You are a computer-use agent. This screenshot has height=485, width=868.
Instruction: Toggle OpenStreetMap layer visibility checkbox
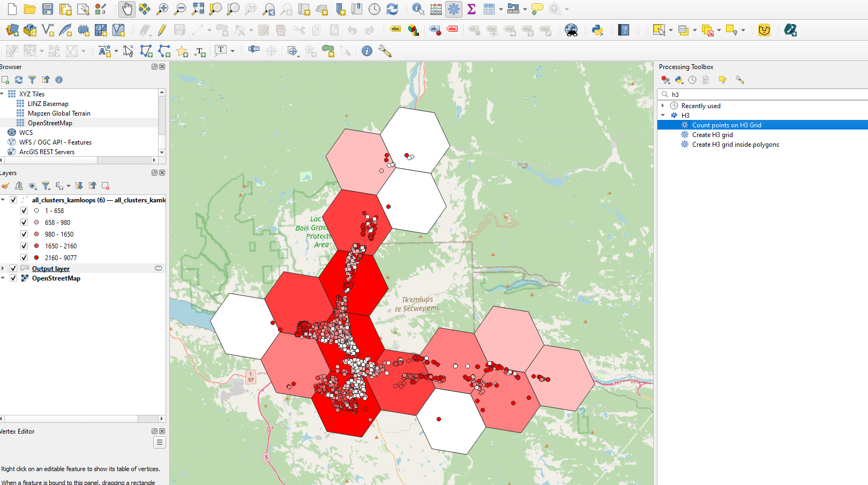point(13,278)
